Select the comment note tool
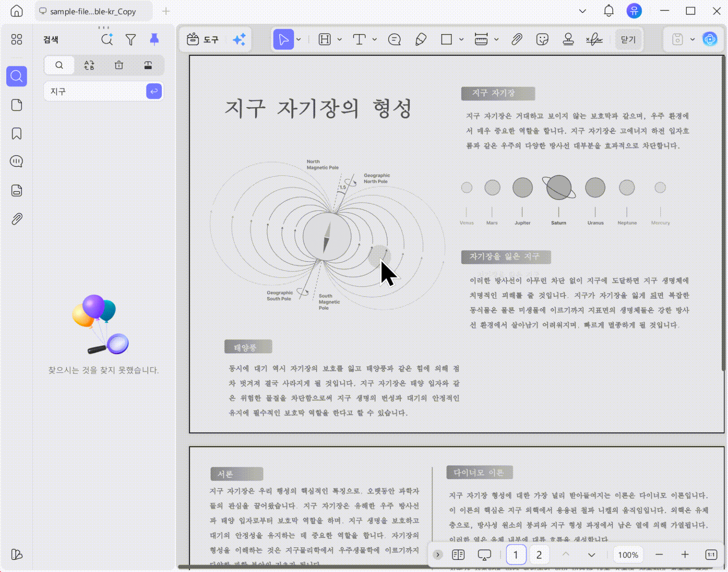Image resolution: width=728 pixels, height=572 pixels. pyautogui.click(x=394, y=39)
